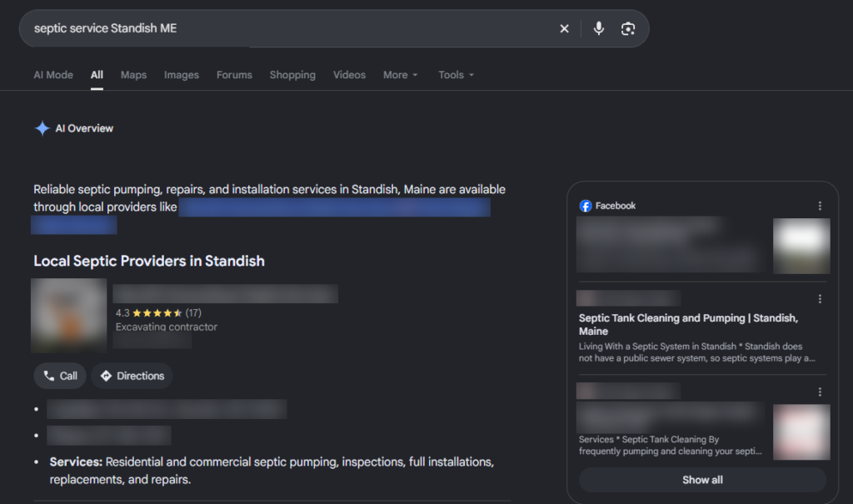Open Septic Tank Cleaning and Pumping Standish link
This screenshot has width=853, height=504.
(688, 324)
